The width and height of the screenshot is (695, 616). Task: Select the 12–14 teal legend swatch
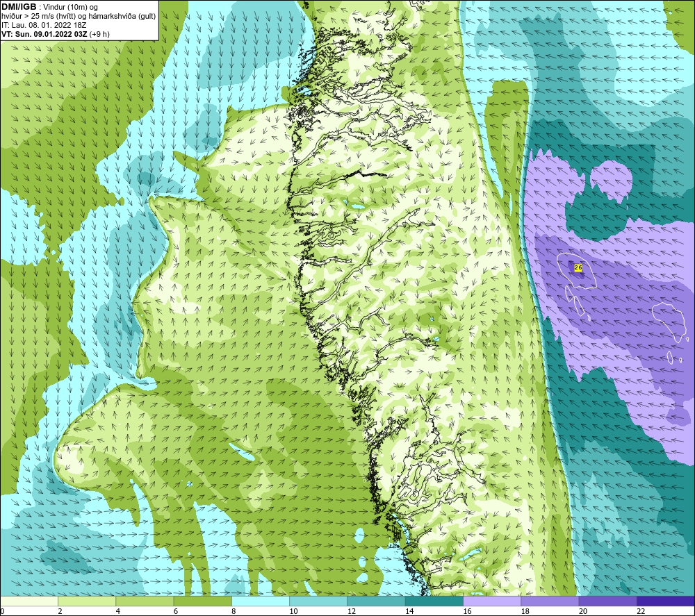(x=376, y=601)
